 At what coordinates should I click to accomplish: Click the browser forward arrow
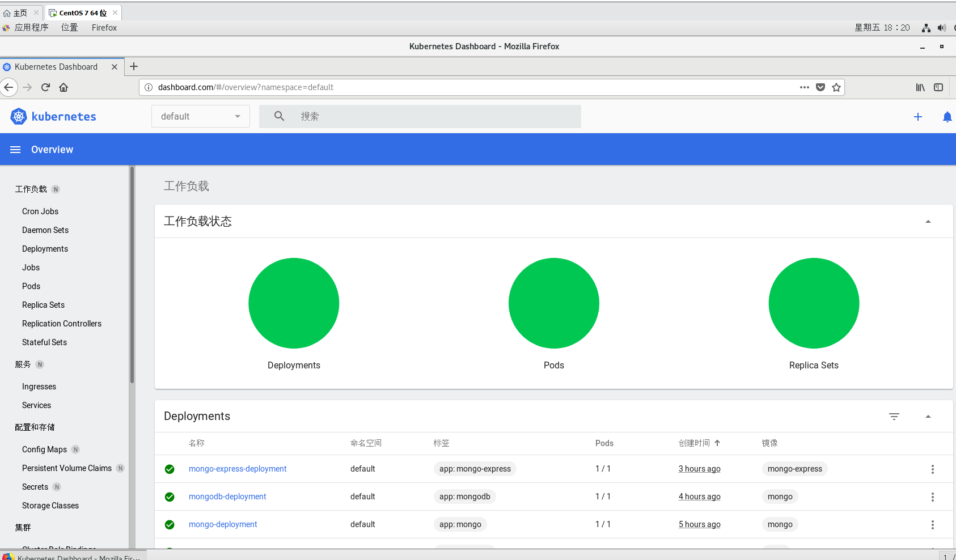point(27,87)
